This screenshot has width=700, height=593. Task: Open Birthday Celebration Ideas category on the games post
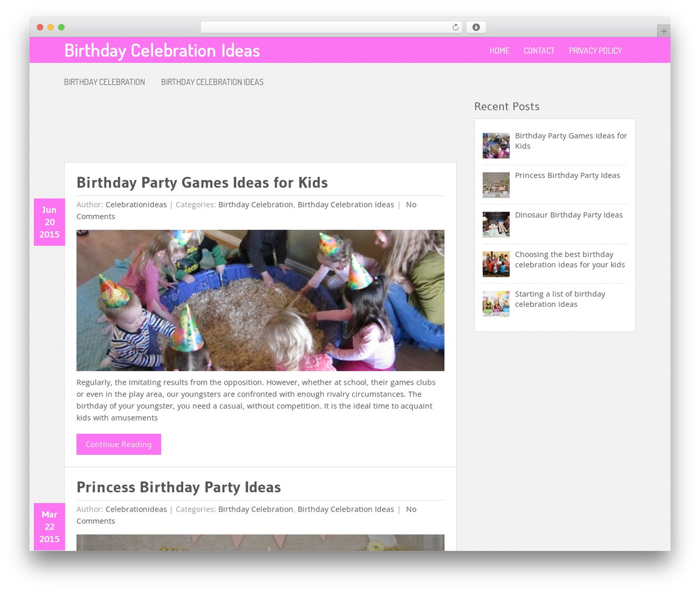[x=346, y=205]
